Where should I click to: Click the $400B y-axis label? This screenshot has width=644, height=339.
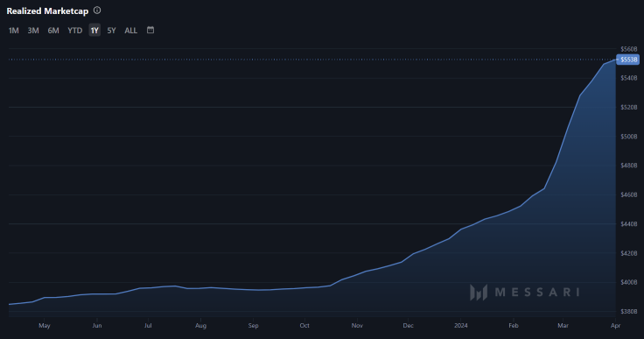click(x=629, y=282)
